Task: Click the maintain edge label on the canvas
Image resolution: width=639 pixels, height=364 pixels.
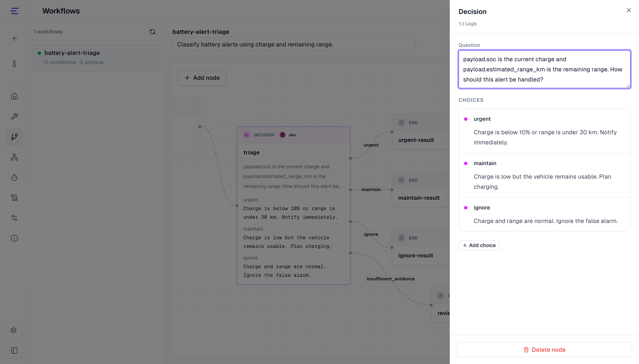Action: tap(371, 190)
